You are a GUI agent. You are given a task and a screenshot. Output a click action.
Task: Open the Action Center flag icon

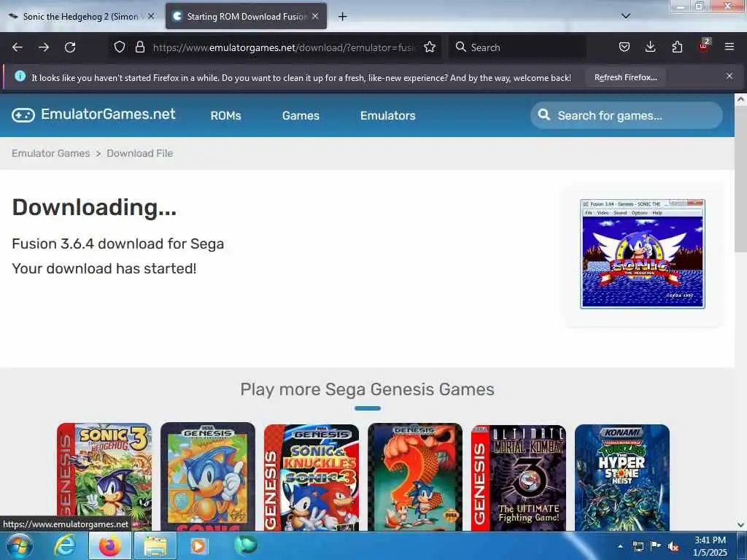click(x=656, y=546)
